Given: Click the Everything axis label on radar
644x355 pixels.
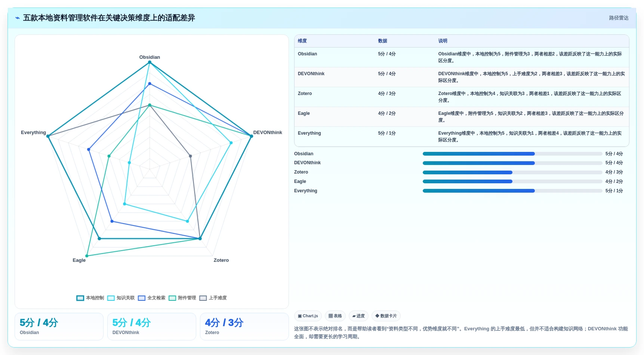Looking at the screenshot, I should point(33,132).
